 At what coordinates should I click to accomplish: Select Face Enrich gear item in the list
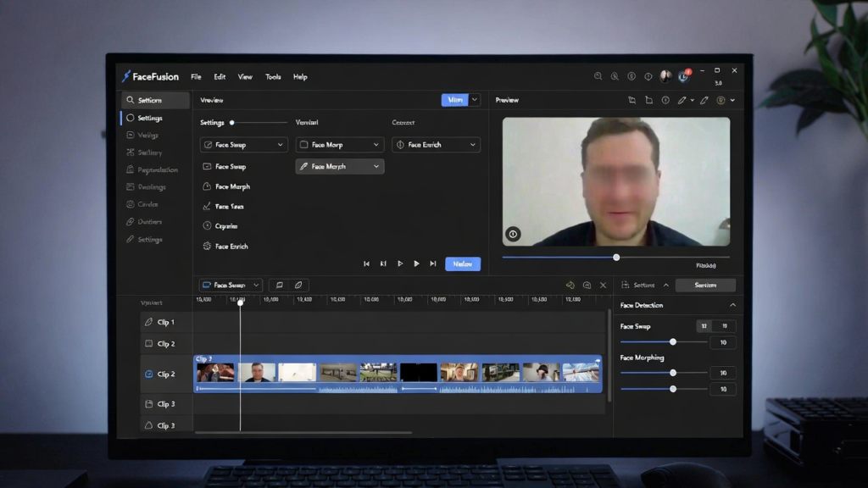click(x=225, y=247)
